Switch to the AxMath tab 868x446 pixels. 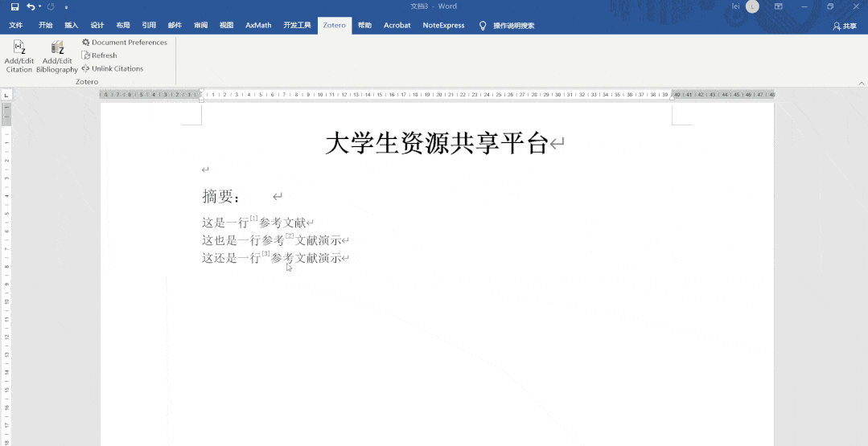click(x=258, y=26)
